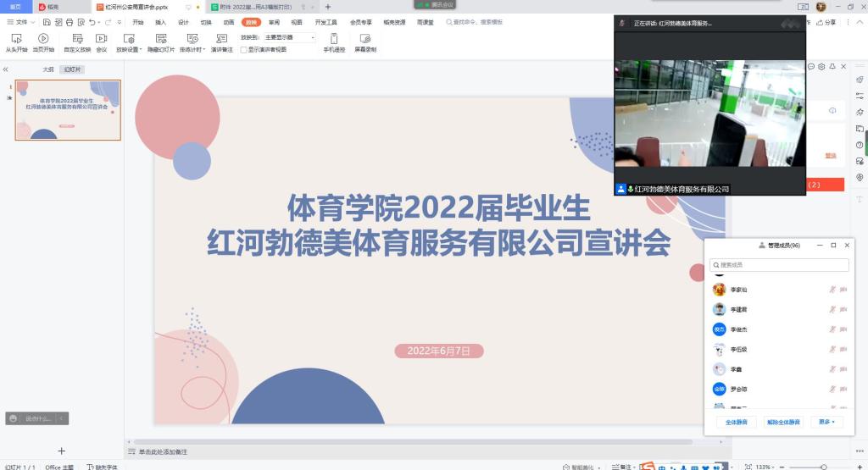Image resolution: width=868 pixels, height=470 pixels.
Task: Toggle microphone for 李建君
Action: (x=832, y=309)
